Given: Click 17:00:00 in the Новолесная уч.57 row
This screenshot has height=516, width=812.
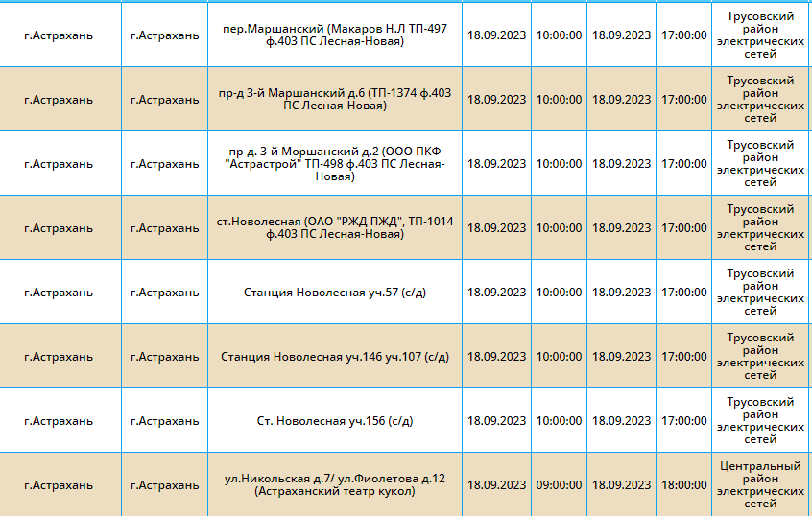Looking at the screenshot, I should (x=683, y=292).
